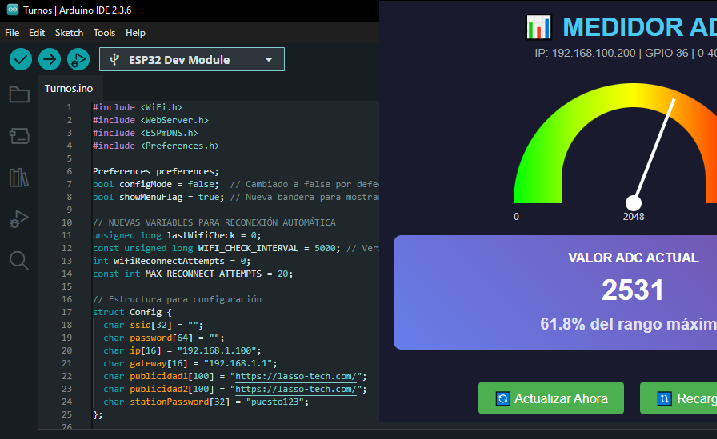Select the Turnos.ino editor tab
717x439 pixels.
(x=69, y=88)
